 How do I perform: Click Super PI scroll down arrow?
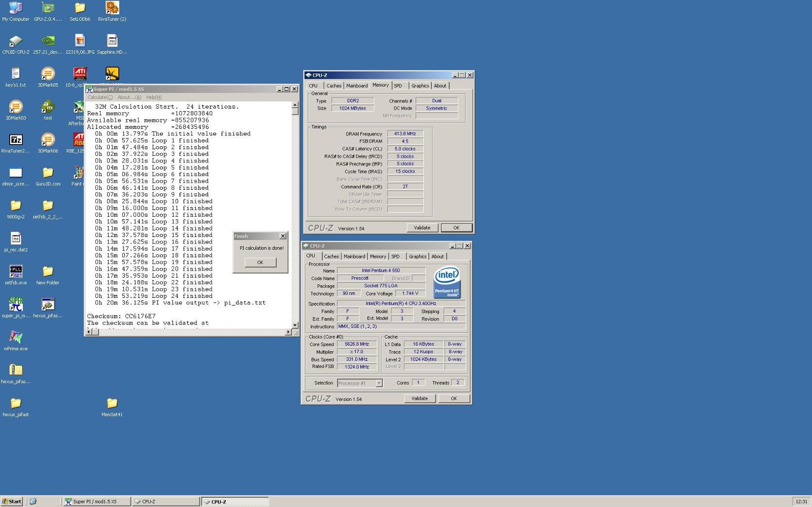295,325
